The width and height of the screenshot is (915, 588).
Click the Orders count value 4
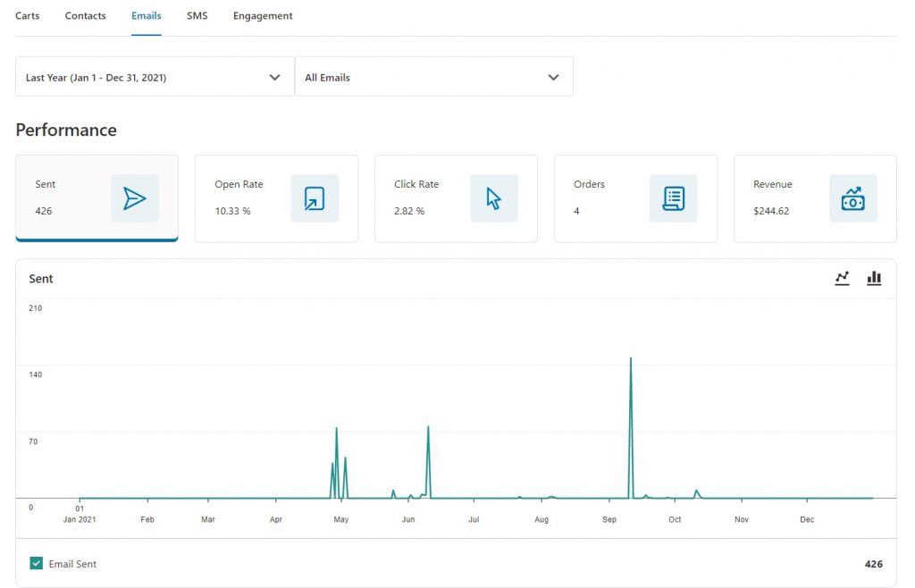click(x=576, y=211)
